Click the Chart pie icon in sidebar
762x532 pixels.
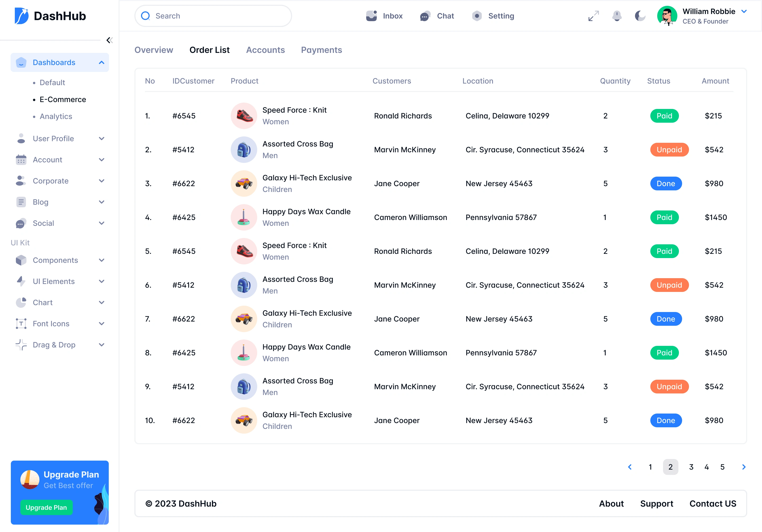[x=21, y=302]
